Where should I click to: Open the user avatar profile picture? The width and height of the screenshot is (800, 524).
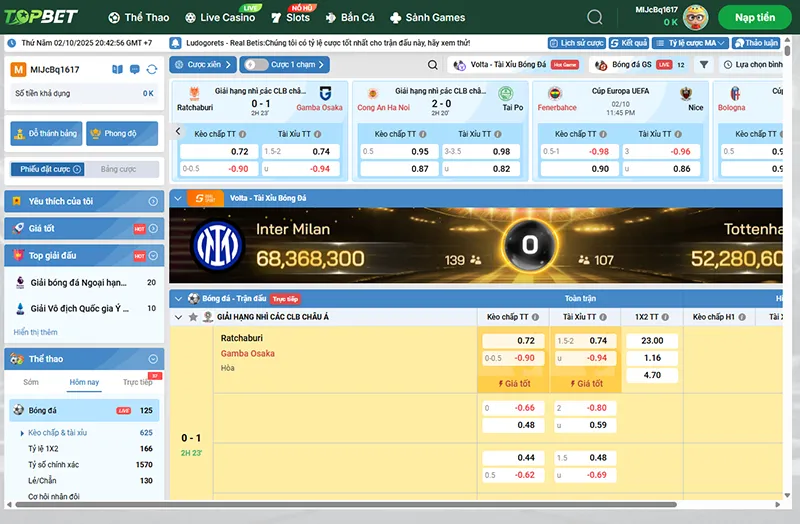click(695, 17)
